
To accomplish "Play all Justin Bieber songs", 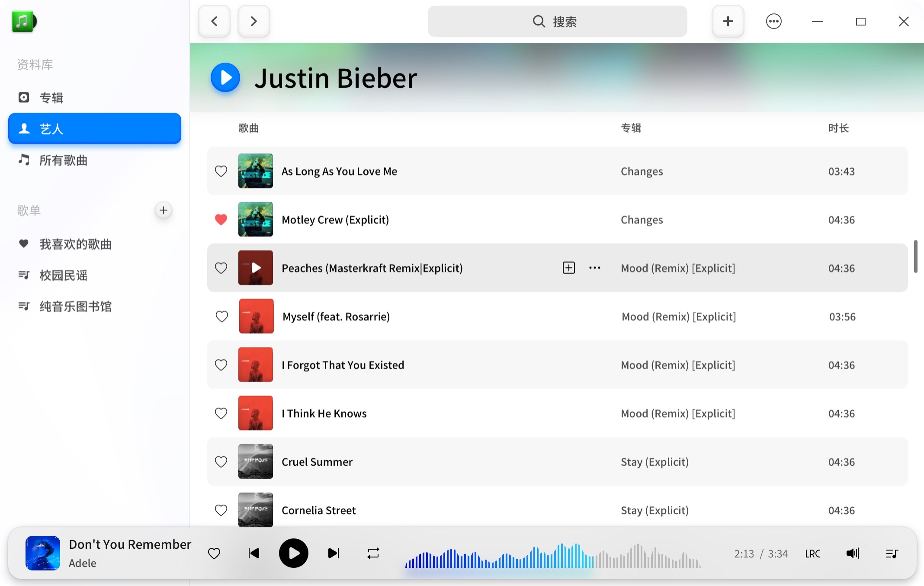I will 225,78.
